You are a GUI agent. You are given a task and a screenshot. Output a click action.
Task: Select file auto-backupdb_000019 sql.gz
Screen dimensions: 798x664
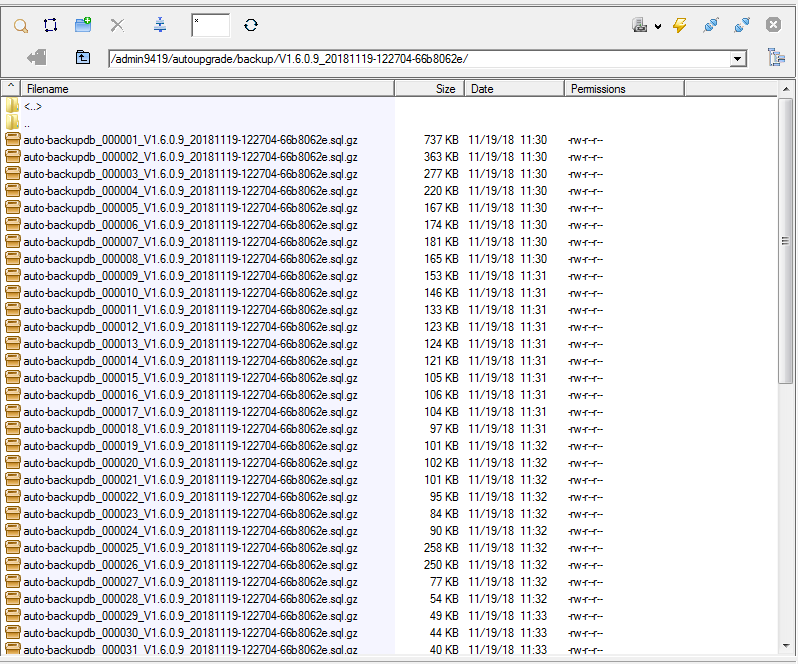click(x=190, y=446)
